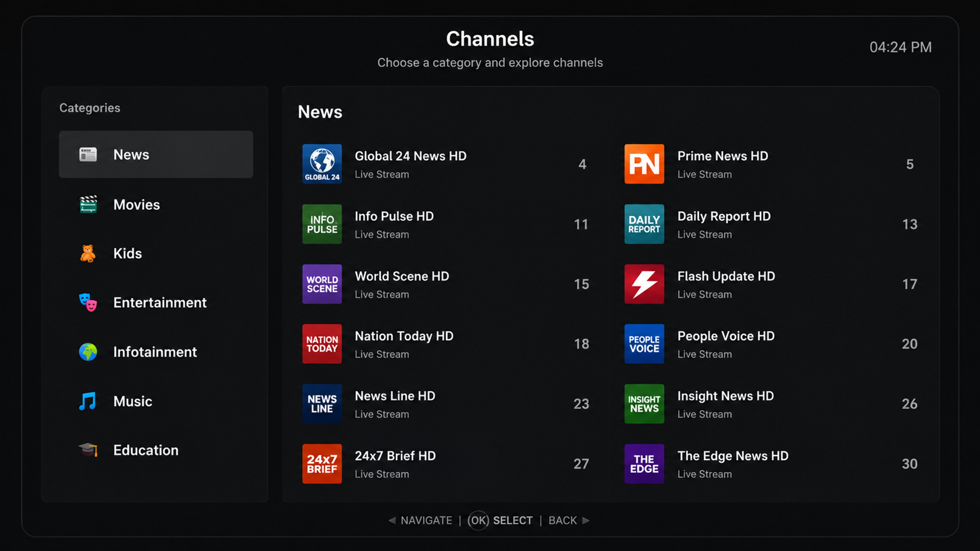Screen dimensions: 980x551
Task: Click the theater masks Entertainment icon
Action: pyautogui.click(x=88, y=303)
